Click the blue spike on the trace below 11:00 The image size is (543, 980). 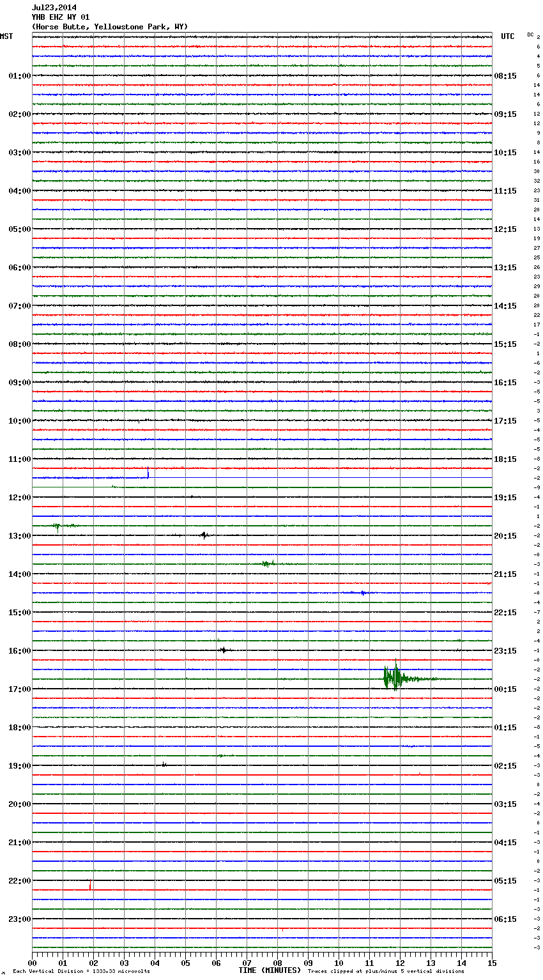[x=148, y=473]
